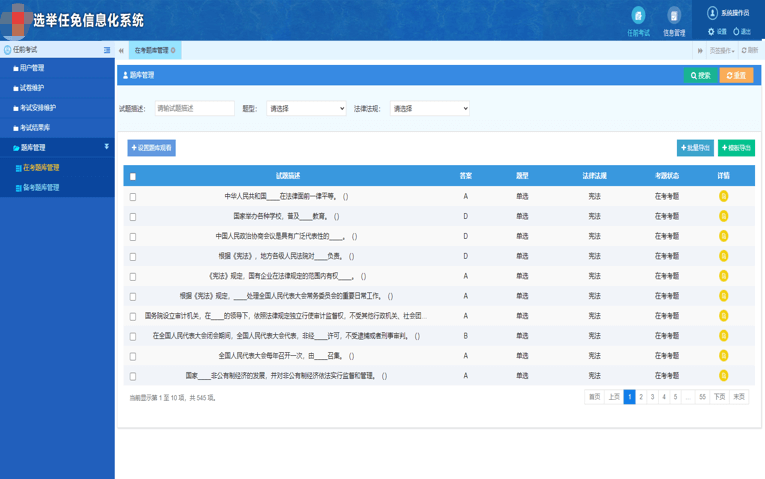Open detail icon for 非公有制经济 question row
Viewport: 765px width, 479px height.
click(724, 376)
